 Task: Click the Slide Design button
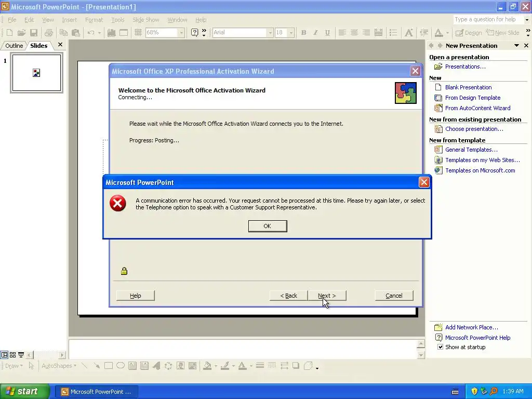point(469,33)
